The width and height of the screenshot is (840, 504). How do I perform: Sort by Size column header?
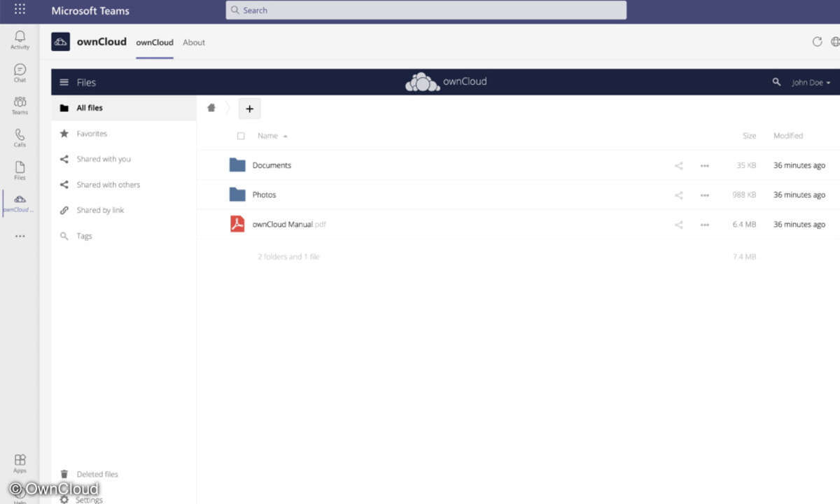(749, 136)
